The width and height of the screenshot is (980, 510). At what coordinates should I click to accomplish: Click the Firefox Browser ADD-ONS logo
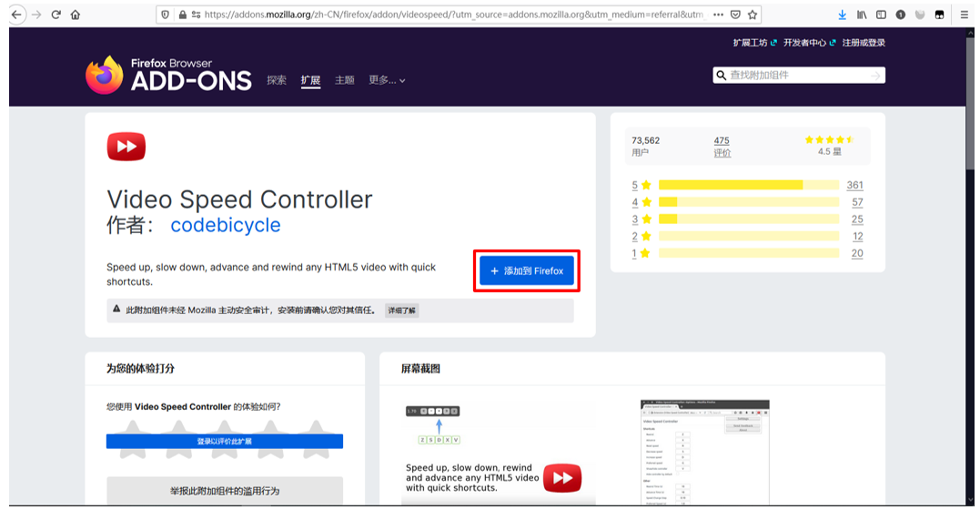pyautogui.click(x=168, y=75)
